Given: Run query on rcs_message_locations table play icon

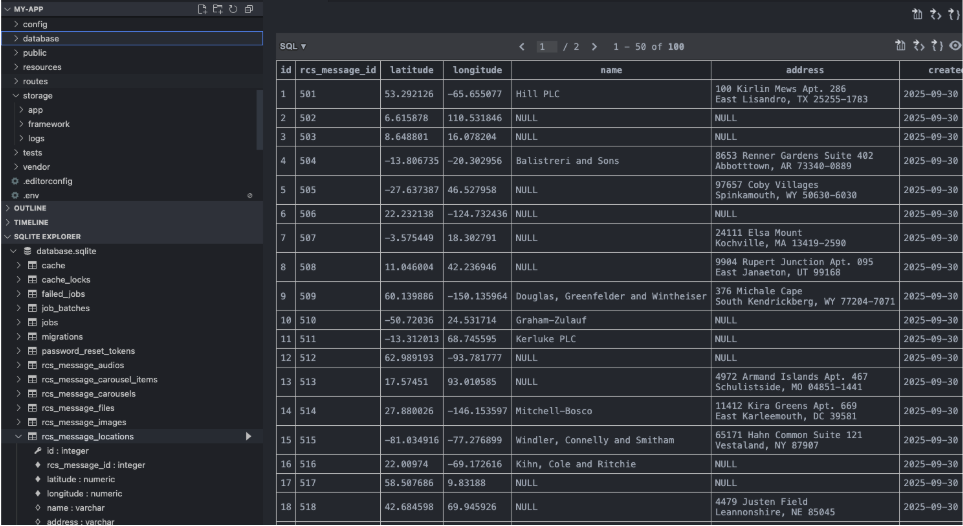Looking at the screenshot, I should [x=248, y=436].
